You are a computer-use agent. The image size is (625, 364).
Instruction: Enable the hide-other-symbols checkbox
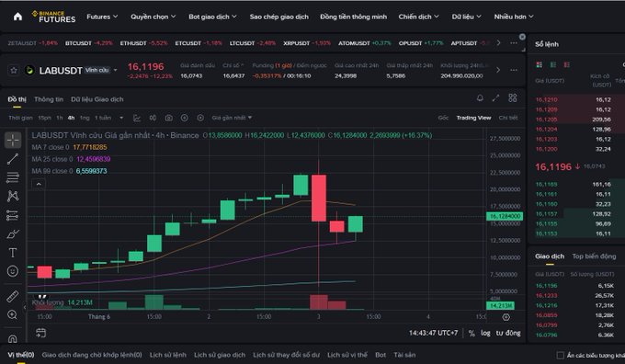click(560, 355)
